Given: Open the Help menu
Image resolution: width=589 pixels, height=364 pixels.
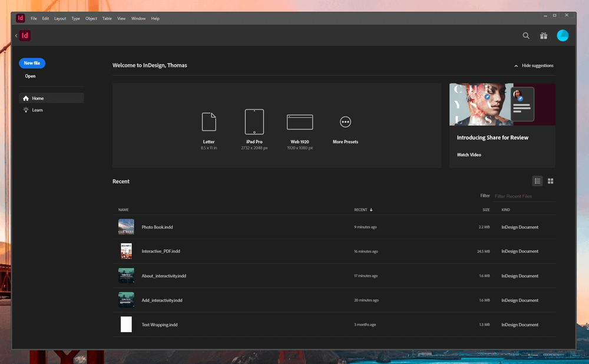Looking at the screenshot, I should [155, 18].
